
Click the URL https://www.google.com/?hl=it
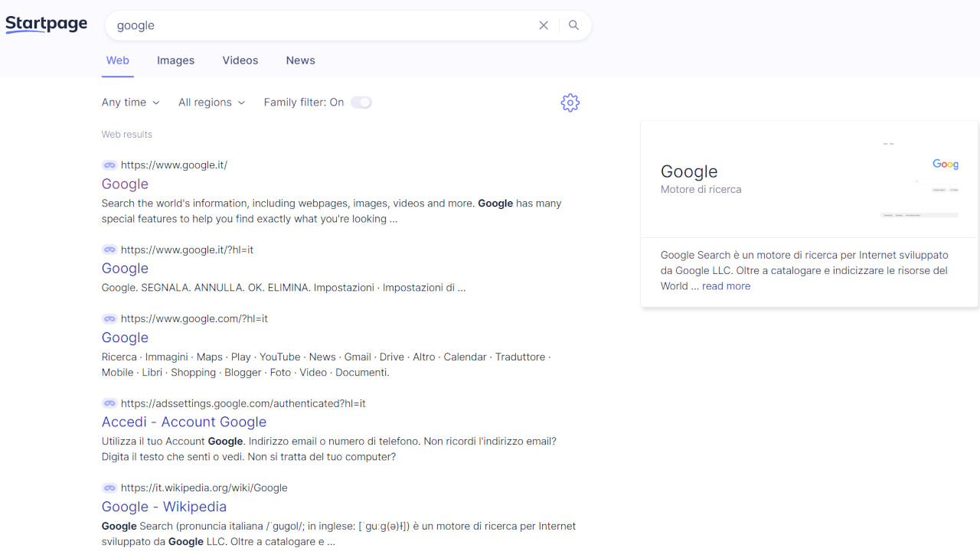tap(194, 318)
